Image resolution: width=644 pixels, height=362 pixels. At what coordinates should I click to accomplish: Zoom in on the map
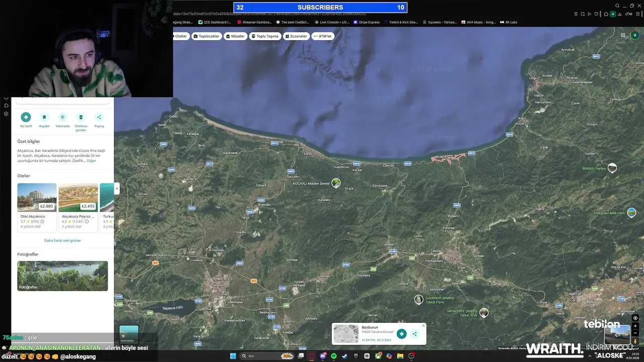635,326
